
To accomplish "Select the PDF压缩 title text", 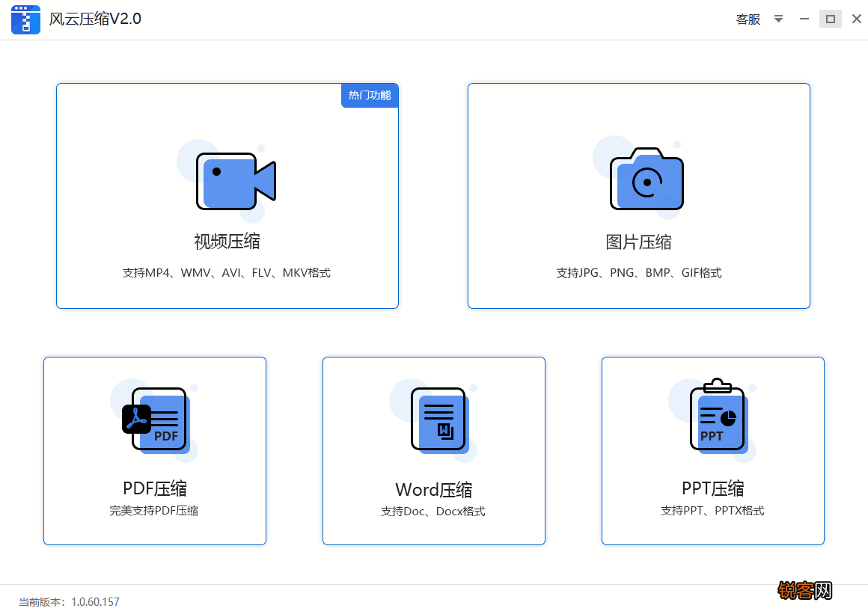I will click(x=154, y=488).
